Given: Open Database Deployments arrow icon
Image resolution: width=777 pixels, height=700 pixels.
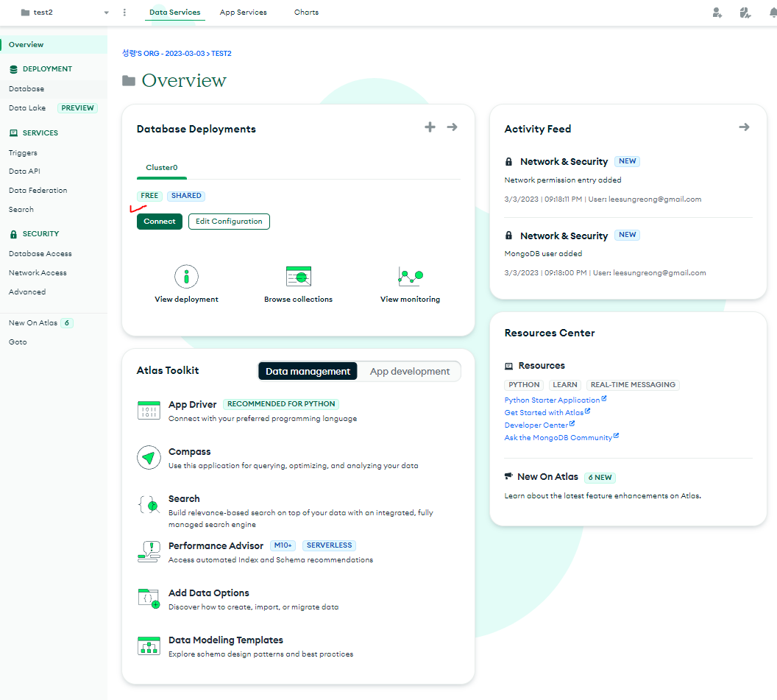Looking at the screenshot, I should click(x=452, y=127).
